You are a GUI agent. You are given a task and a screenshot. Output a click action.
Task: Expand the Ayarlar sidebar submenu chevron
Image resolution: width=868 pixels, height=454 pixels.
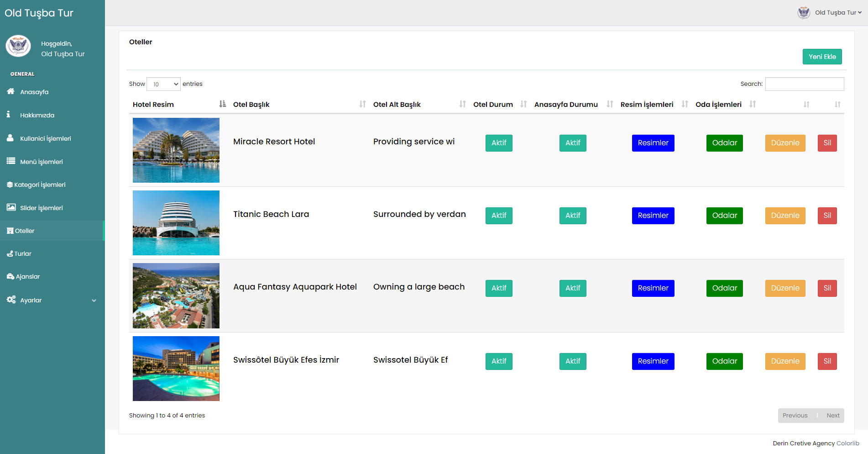pyautogui.click(x=94, y=301)
